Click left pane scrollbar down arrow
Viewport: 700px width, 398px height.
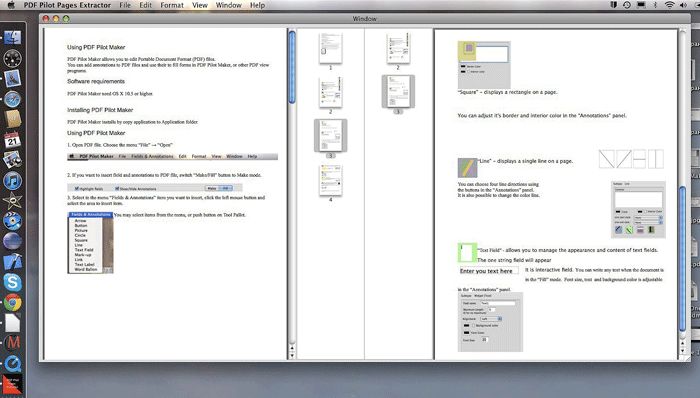pyautogui.click(x=292, y=356)
